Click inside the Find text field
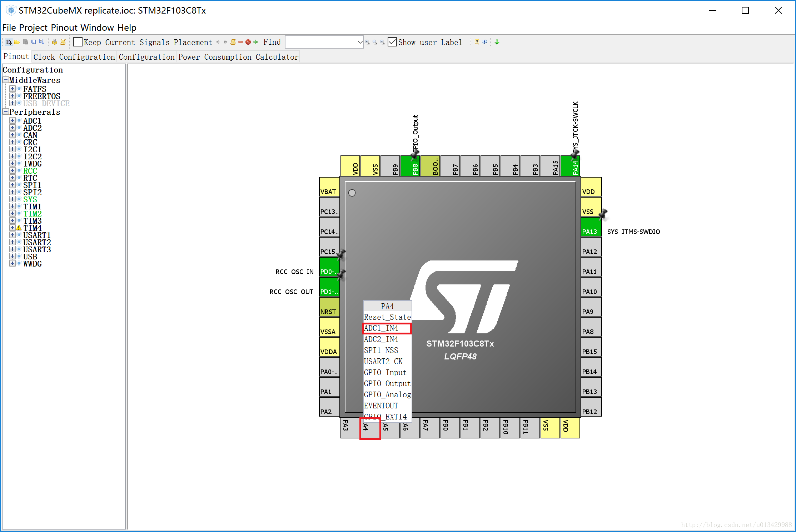 point(321,42)
